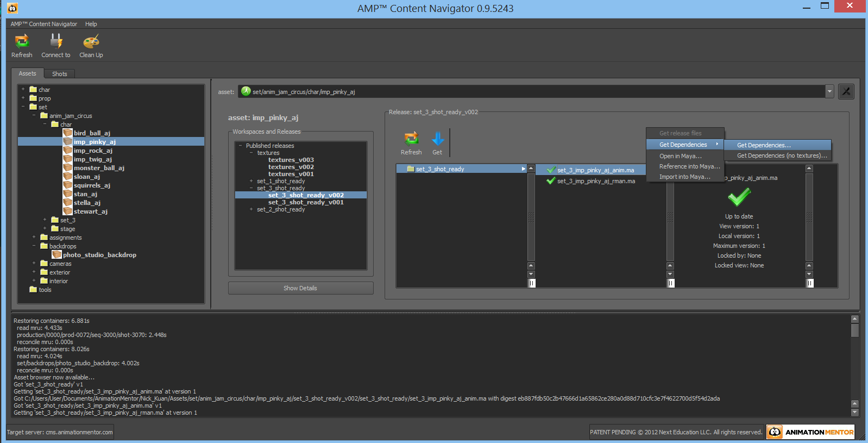
Task: Choose Open in Maya… from context menu
Action: click(685, 156)
